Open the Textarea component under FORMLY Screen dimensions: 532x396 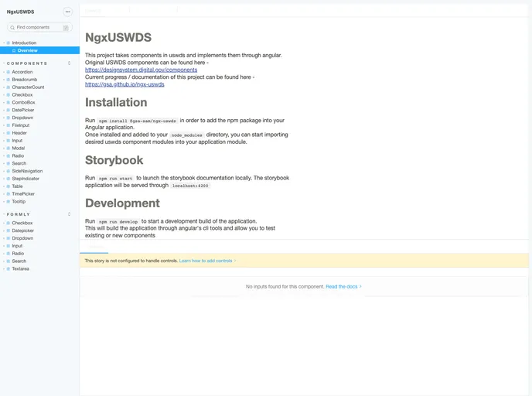(20, 268)
